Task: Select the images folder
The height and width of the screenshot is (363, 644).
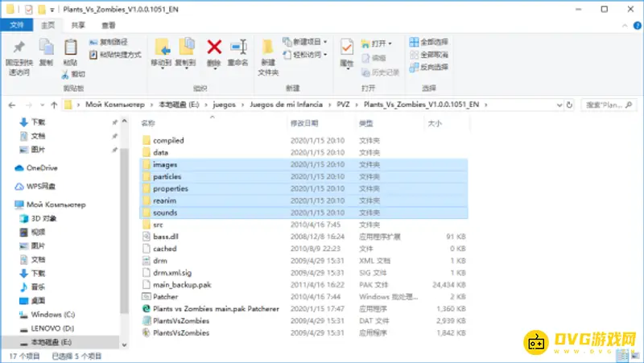Action: [304, 165]
